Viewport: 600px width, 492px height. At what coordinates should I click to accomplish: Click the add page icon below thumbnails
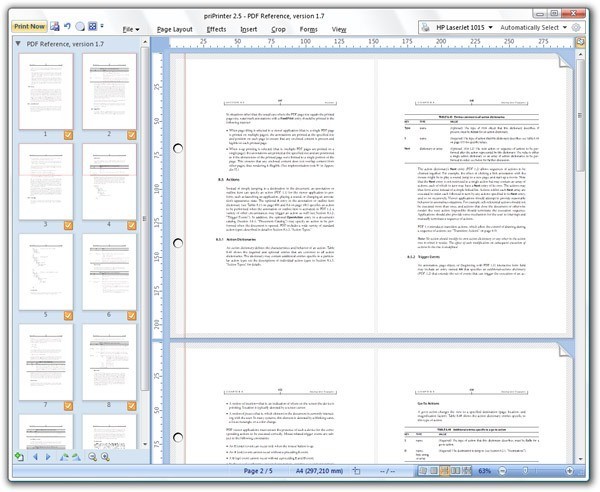(x=19, y=457)
